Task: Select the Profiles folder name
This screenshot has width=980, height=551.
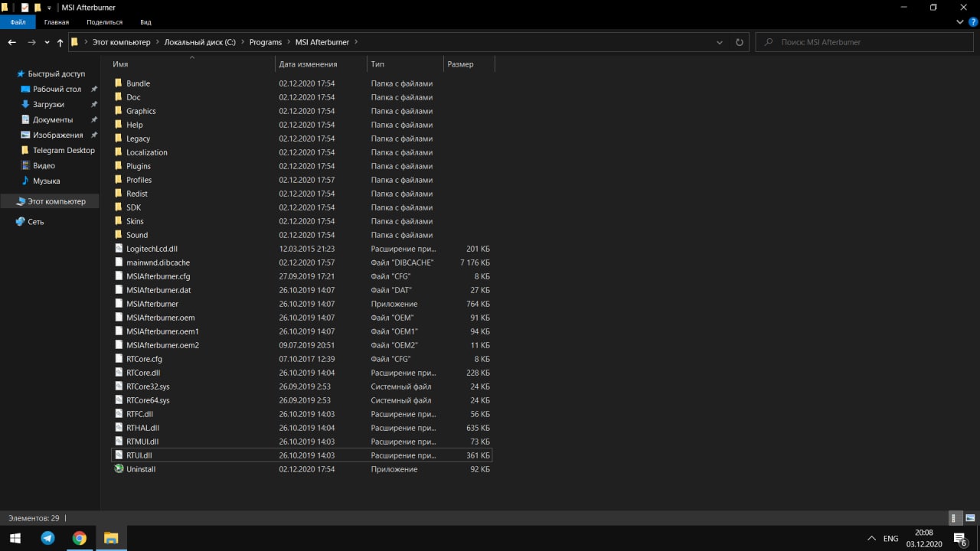Action: point(139,180)
